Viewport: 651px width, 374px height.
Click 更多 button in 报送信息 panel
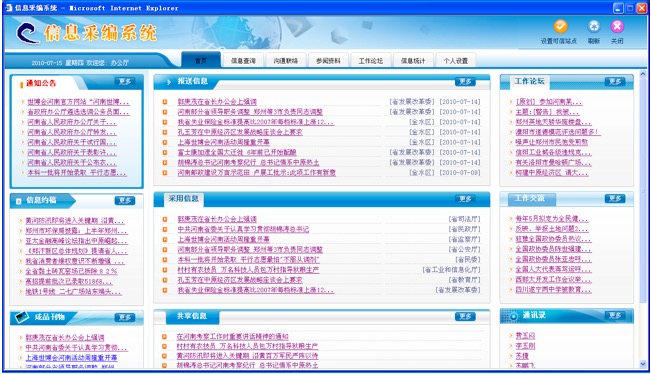465,82
